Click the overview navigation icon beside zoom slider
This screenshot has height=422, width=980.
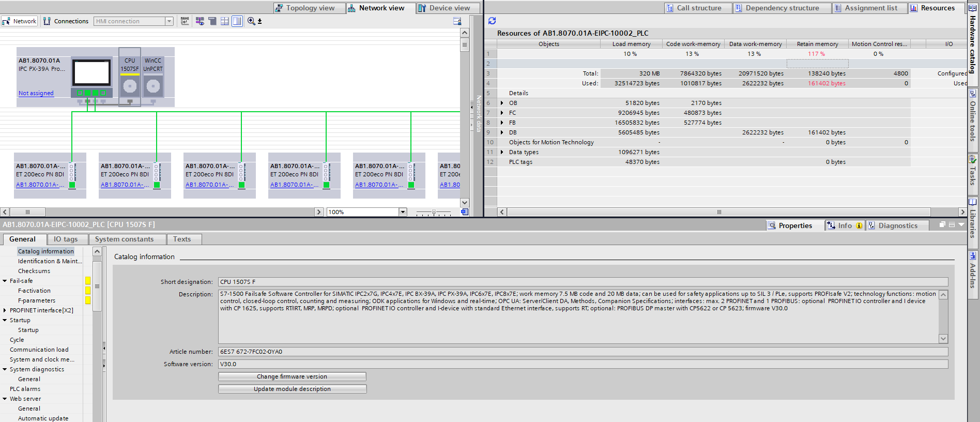pyautogui.click(x=464, y=212)
